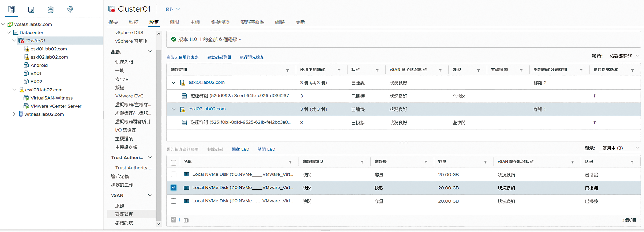Click settings menu scroll-down arrow

point(159,224)
